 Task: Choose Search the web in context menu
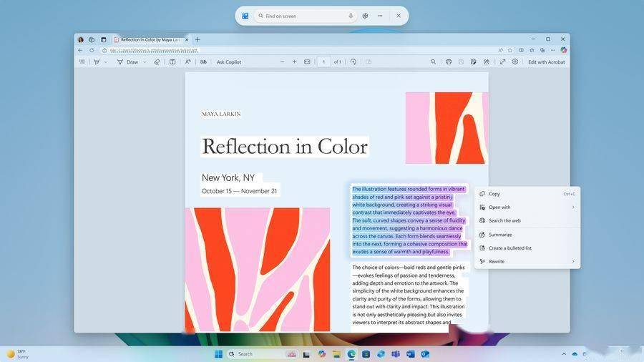coord(527,220)
